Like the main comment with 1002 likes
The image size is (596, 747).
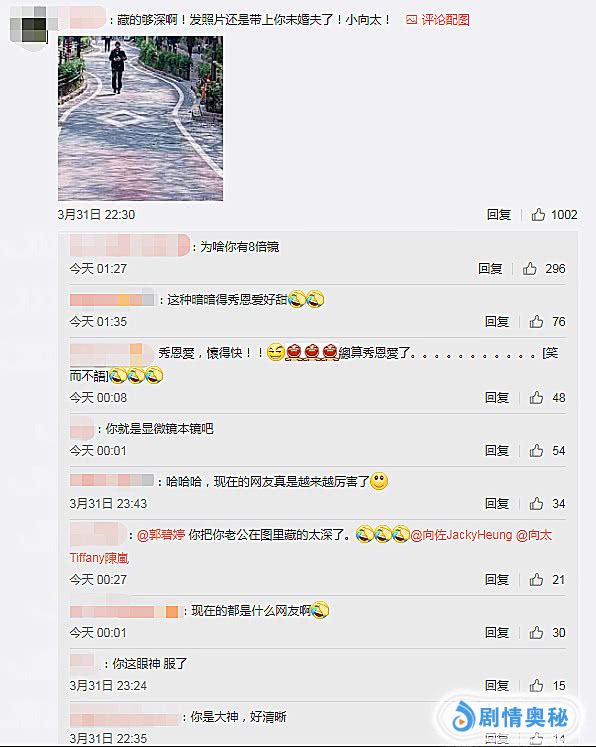pyautogui.click(x=538, y=215)
